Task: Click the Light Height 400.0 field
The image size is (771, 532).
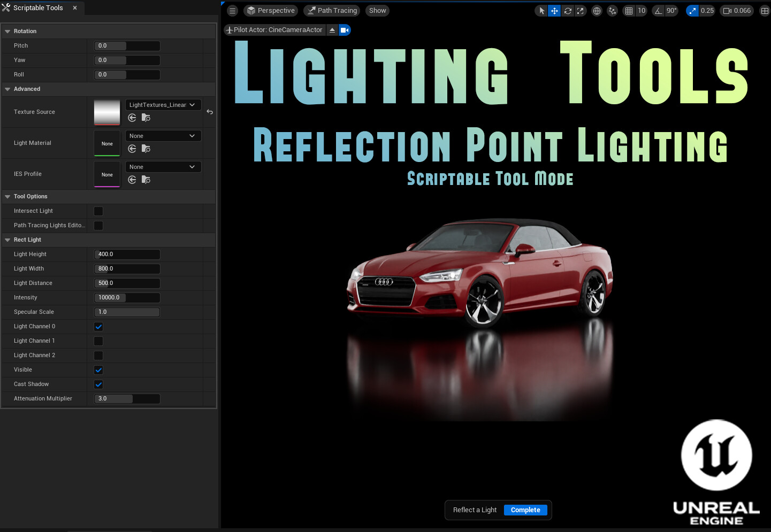Action: [x=127, y=255]
